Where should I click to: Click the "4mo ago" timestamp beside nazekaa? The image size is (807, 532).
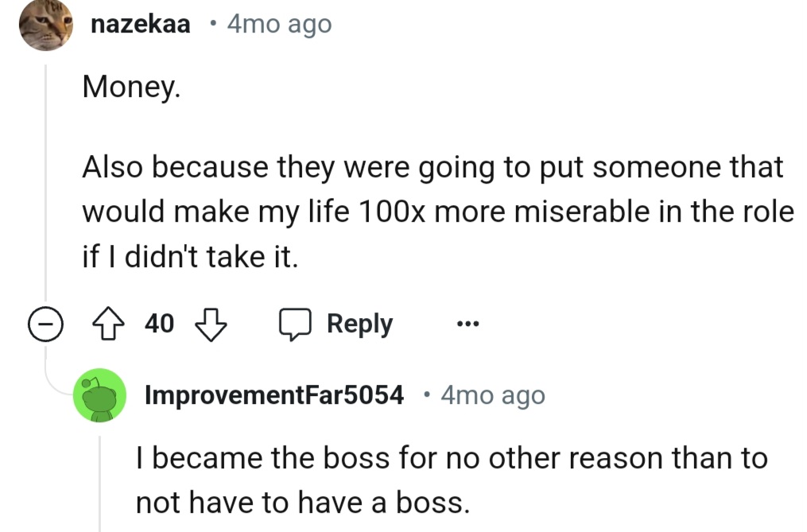pos(278,25)
